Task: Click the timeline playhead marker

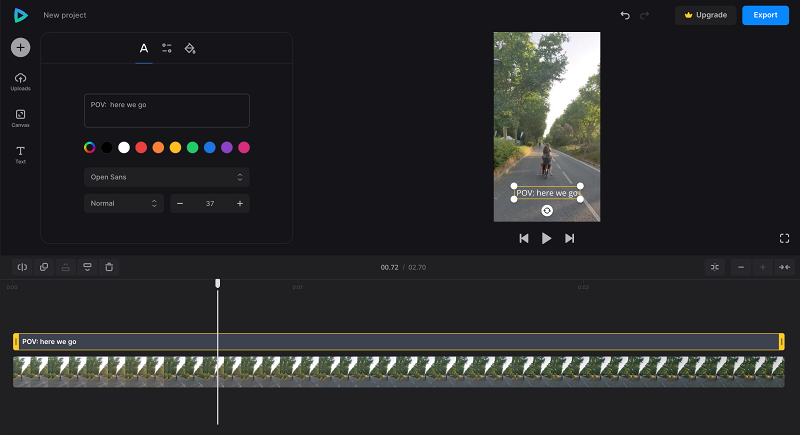Action: click(x=218, y=283)
